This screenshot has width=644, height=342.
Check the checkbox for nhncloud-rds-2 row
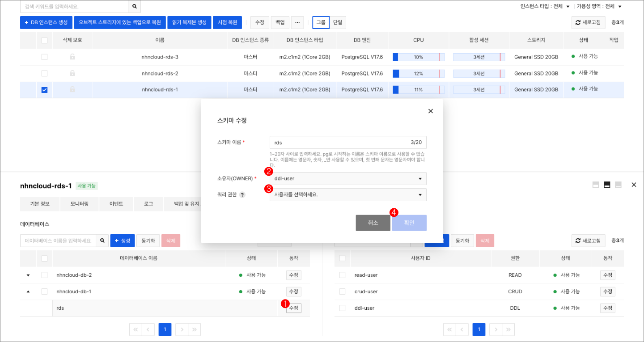(44, 73)
